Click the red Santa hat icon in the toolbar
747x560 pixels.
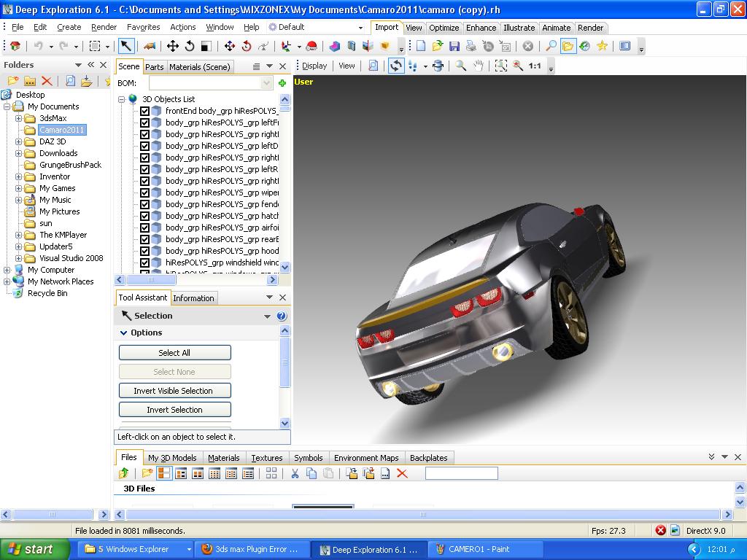(x=311, y=46)
